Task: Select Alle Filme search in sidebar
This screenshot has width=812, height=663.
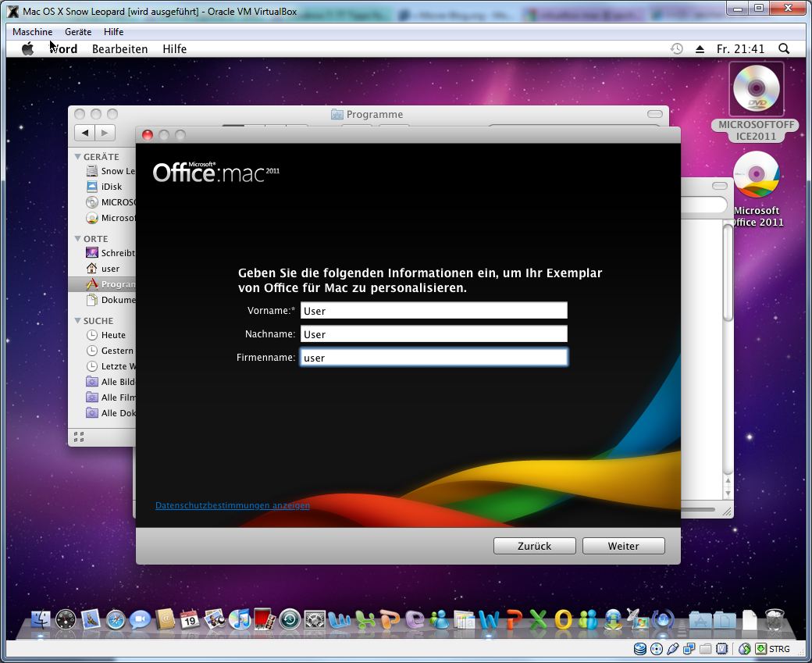Action: pyautogui.click(x=110, y=397)
